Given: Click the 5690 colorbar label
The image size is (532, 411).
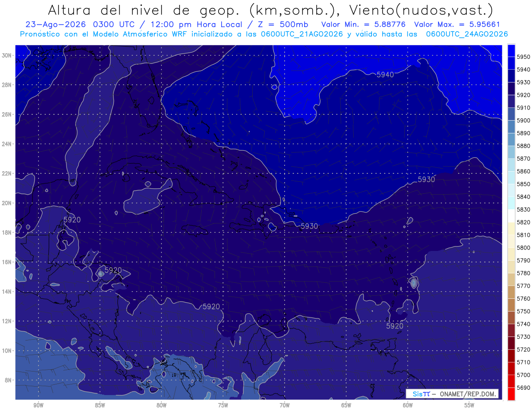Looking at the screenshot, I should [x=523, y=388].
